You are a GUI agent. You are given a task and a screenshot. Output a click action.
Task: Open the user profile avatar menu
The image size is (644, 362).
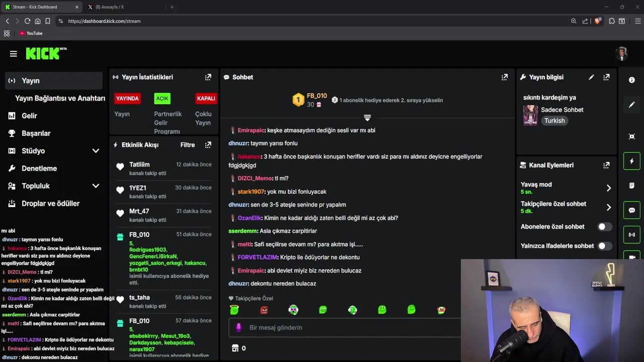(x=622, y=54)
